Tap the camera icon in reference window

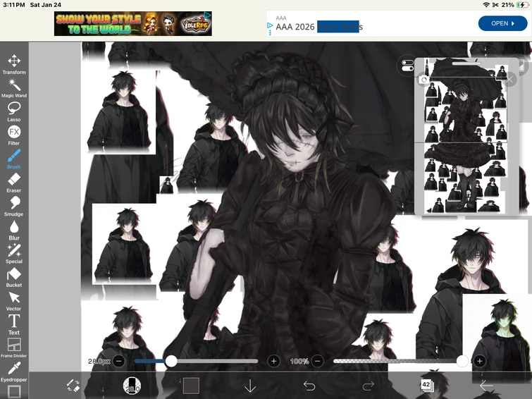pyautogui.click(x=423, y=80)
